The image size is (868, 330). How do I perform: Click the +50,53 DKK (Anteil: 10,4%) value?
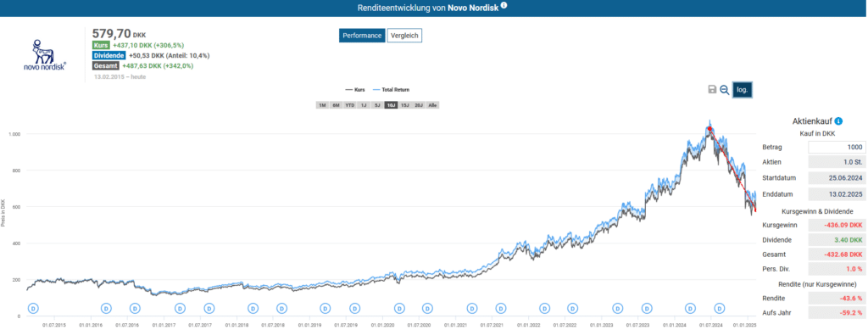[170, 55]
